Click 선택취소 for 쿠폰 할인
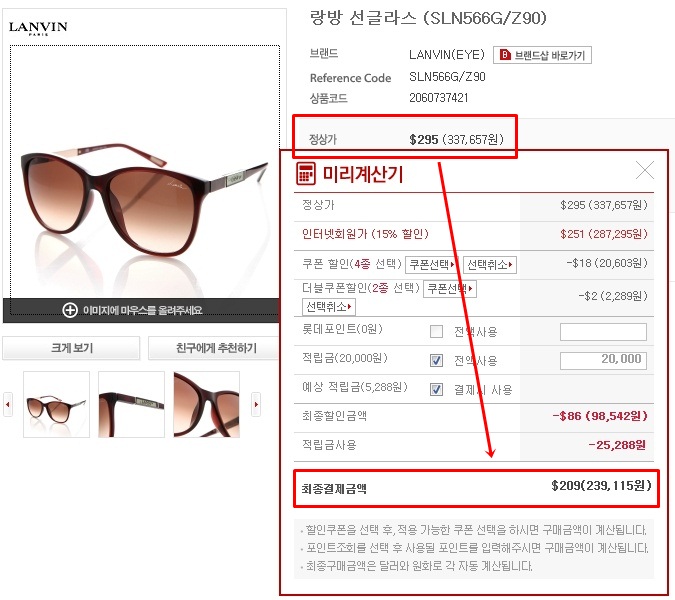This screenshot has width=675, height=600. (489, 264)
